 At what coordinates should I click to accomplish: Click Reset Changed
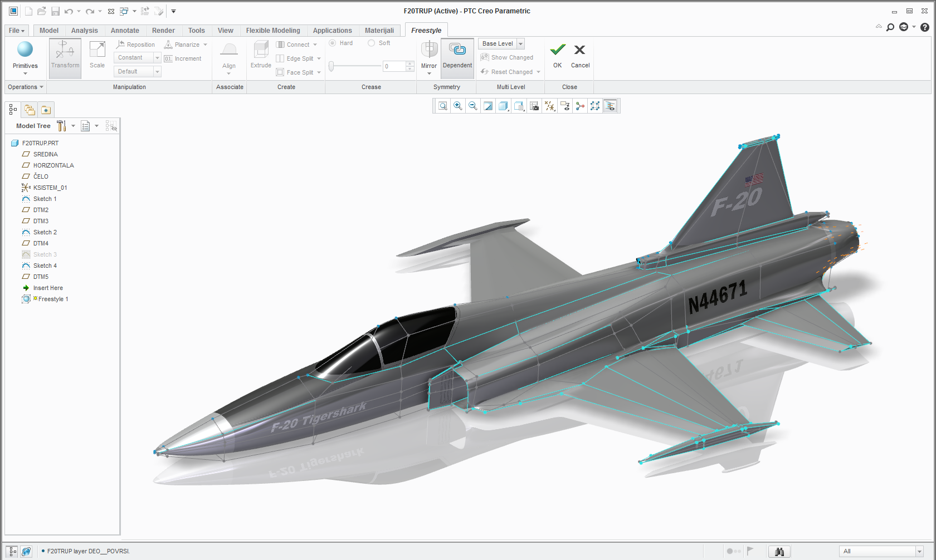[507, 72]
